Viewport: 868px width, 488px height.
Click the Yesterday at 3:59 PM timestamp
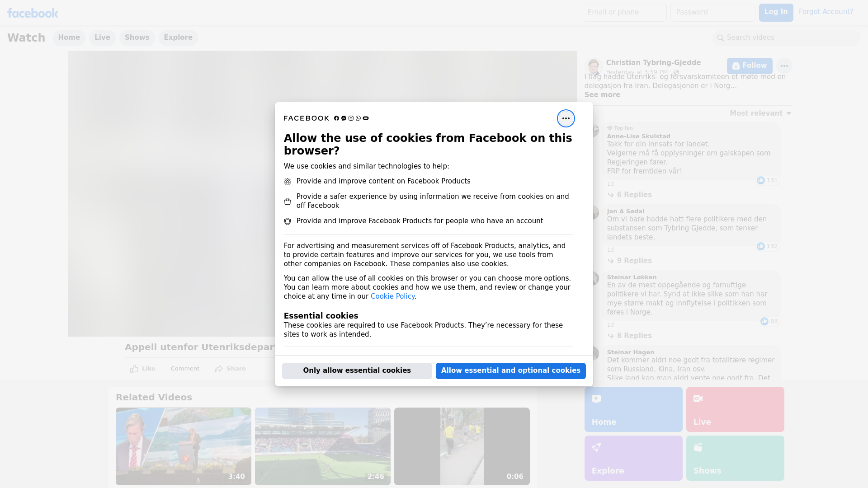(x=637, y=72)
